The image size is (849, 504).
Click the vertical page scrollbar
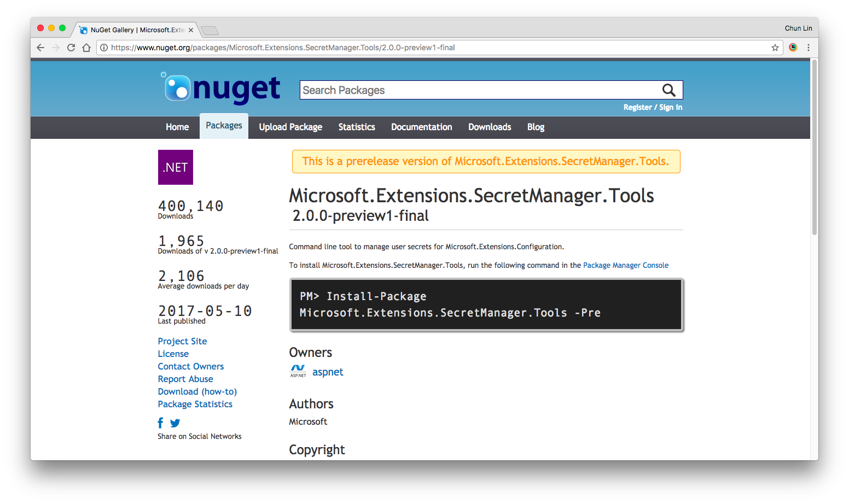click(x=815, y=148)
